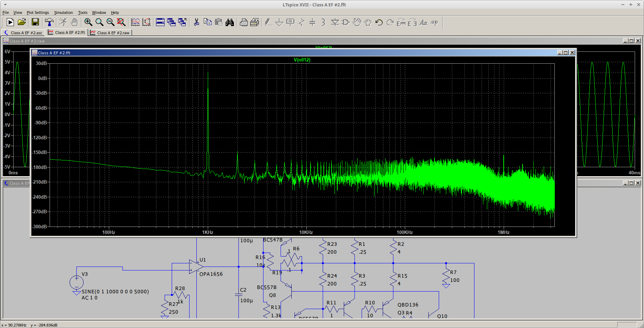Screen dimensions: 644x328
Task: Open a file with the folder icon
Action: [22, 22]
